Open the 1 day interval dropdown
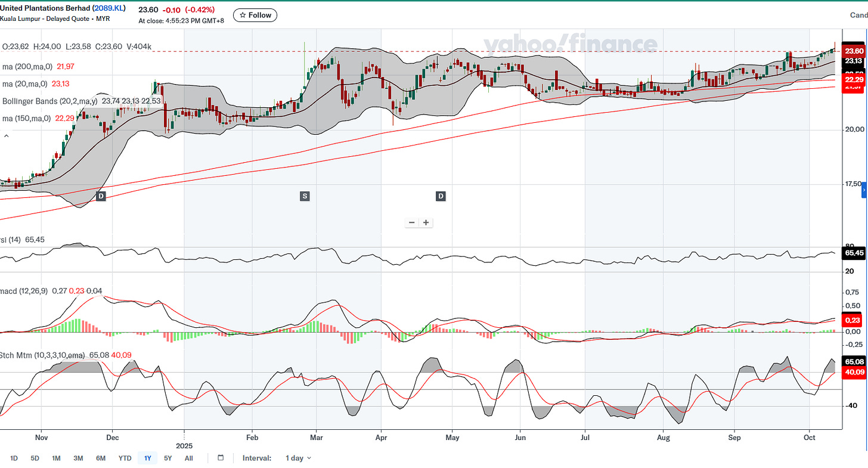 [x=298, y=458]
